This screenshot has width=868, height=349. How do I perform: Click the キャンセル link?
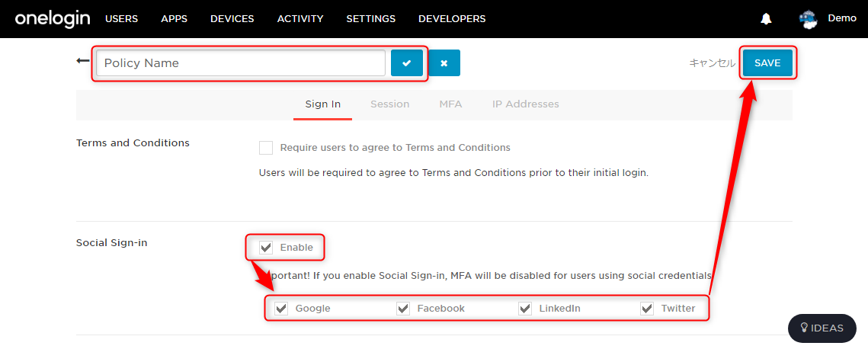tap(712, 63)
